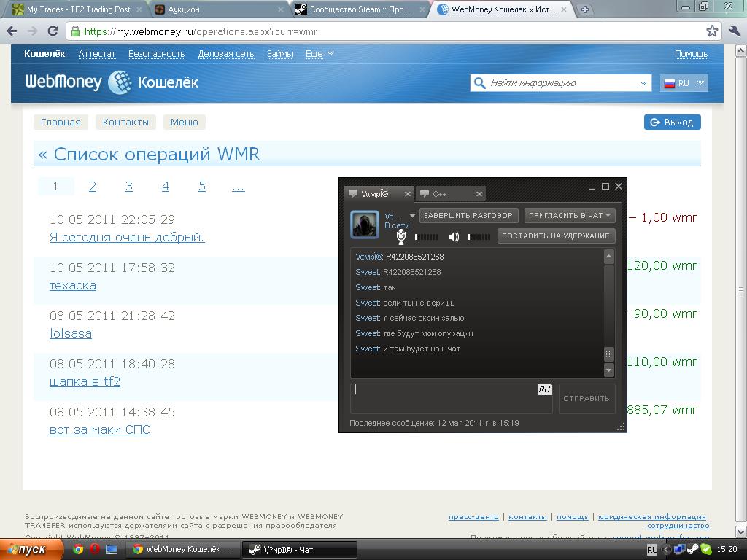Click the show desktop quick launch icon
Image resolution: width=747 pixels, height=560 pixels.
point(112,550)
